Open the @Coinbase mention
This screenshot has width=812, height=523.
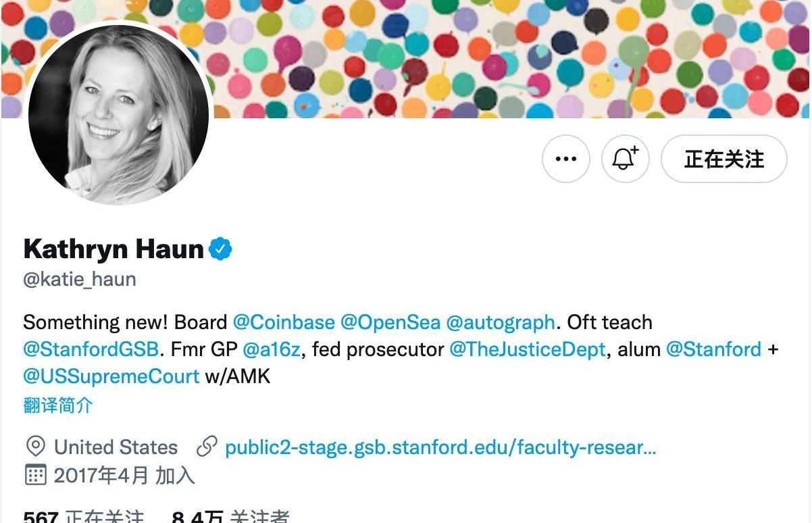284,322
